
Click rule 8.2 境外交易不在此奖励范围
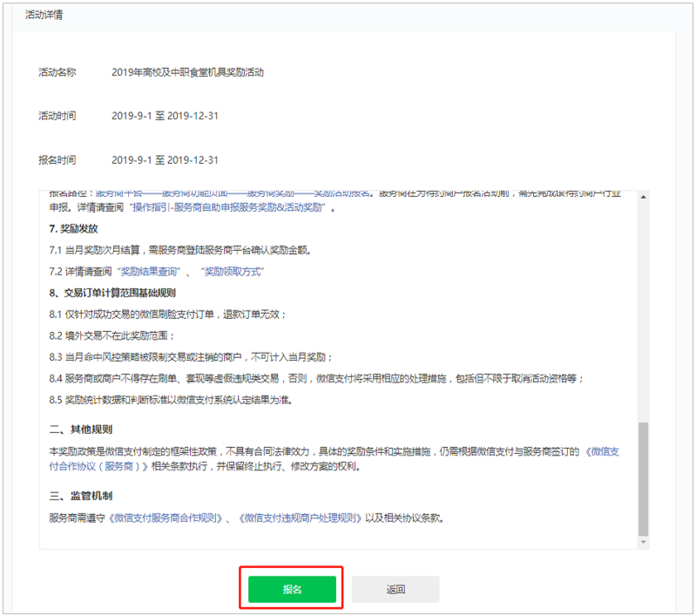(x=111, y=335)
